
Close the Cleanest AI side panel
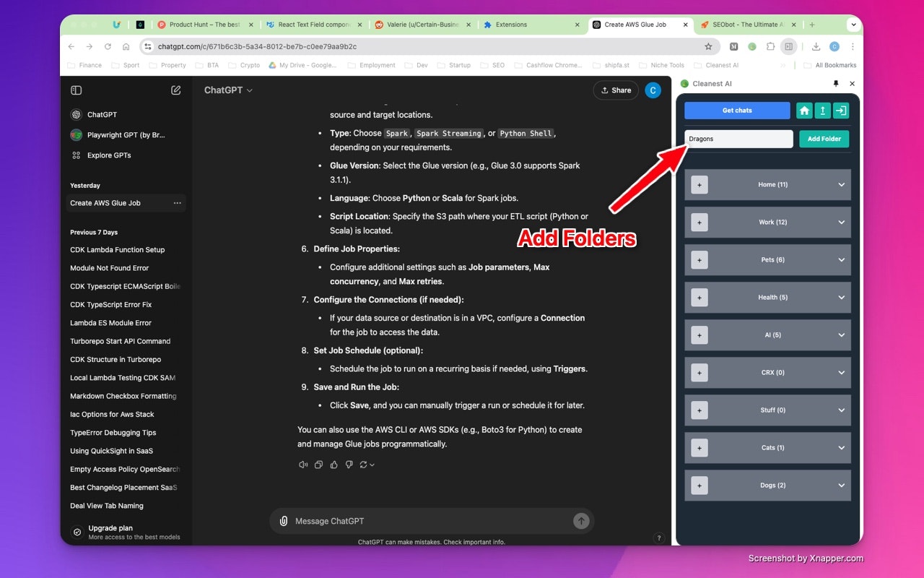tap(852, 84)
